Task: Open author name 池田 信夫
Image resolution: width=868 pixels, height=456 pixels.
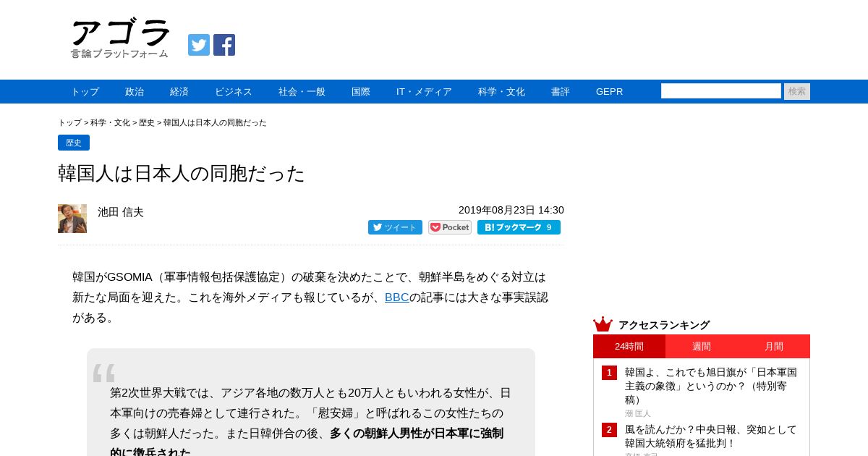Action: (121, 212)
